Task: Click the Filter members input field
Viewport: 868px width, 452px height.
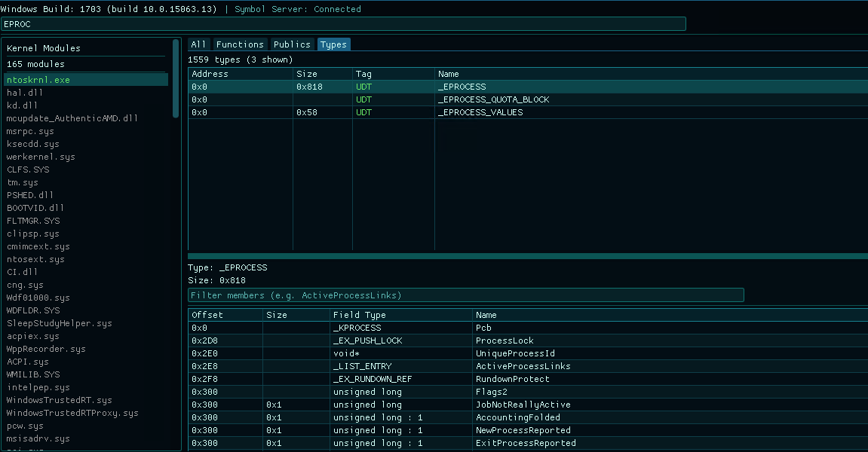Action: pyautogui.click(x=465, y=295)
